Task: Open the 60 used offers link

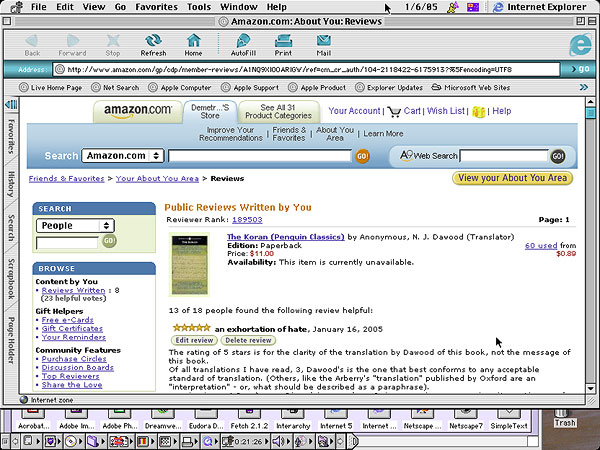Action: tap(541, 245)
